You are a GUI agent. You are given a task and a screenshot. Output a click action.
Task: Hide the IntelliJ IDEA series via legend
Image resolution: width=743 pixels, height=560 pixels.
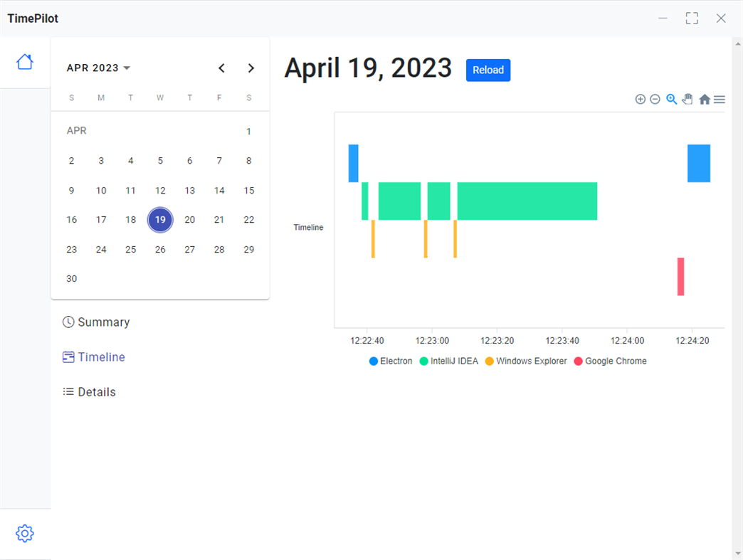449,361
